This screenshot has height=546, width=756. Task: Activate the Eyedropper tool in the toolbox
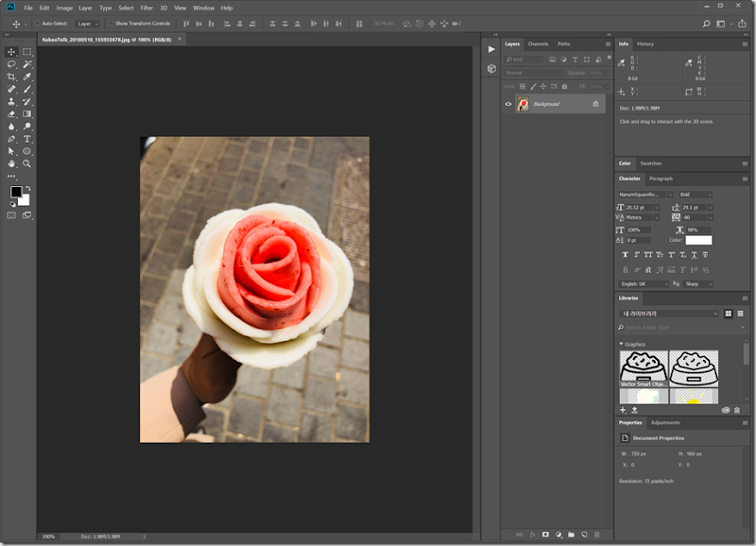(27, 77)
